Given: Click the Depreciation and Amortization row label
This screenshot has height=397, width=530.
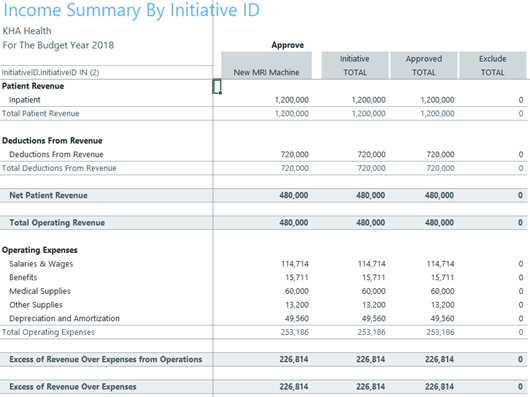Looking at the screenshot, I should (x=65, y=319).
